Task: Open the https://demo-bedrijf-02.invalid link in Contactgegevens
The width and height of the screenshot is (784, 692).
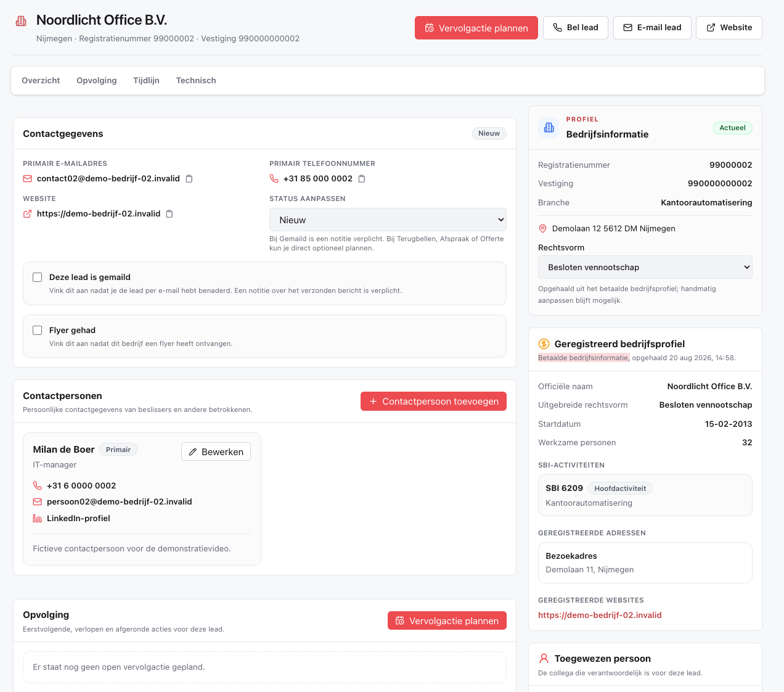Action: click(x=99, y=214)
